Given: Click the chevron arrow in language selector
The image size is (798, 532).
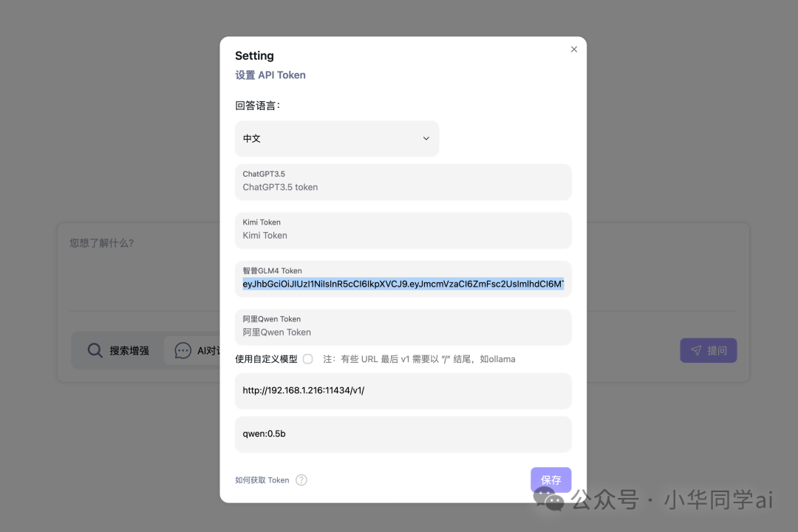Looking at the screenshot, I should [426, 138].
